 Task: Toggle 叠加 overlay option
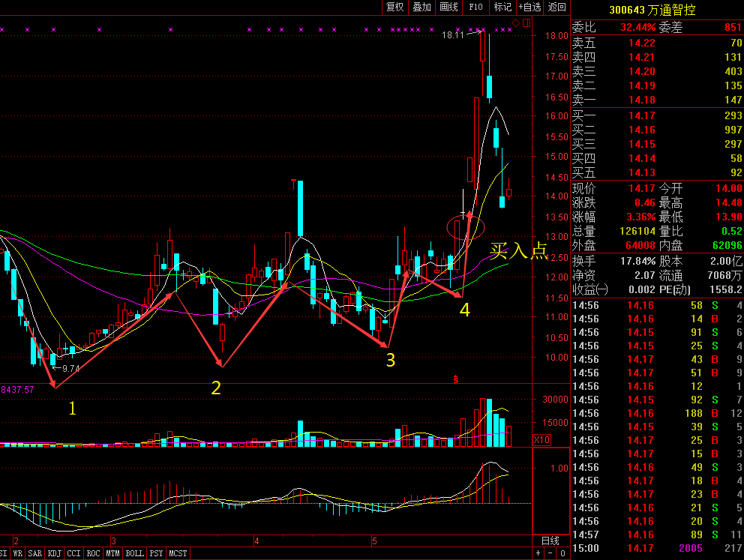point(421,7)
